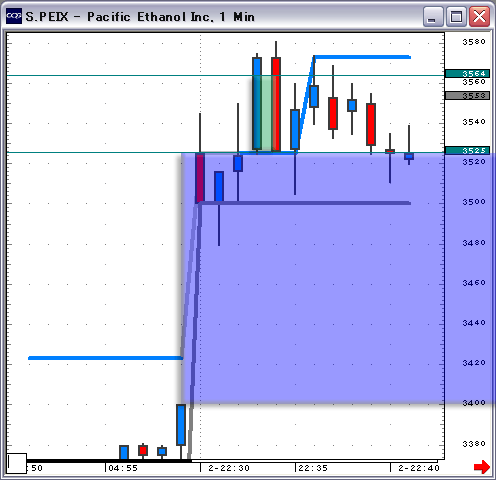496x480 pixels.
Task: Click the 3440 price axis label
Action: [x=474, y=323]
